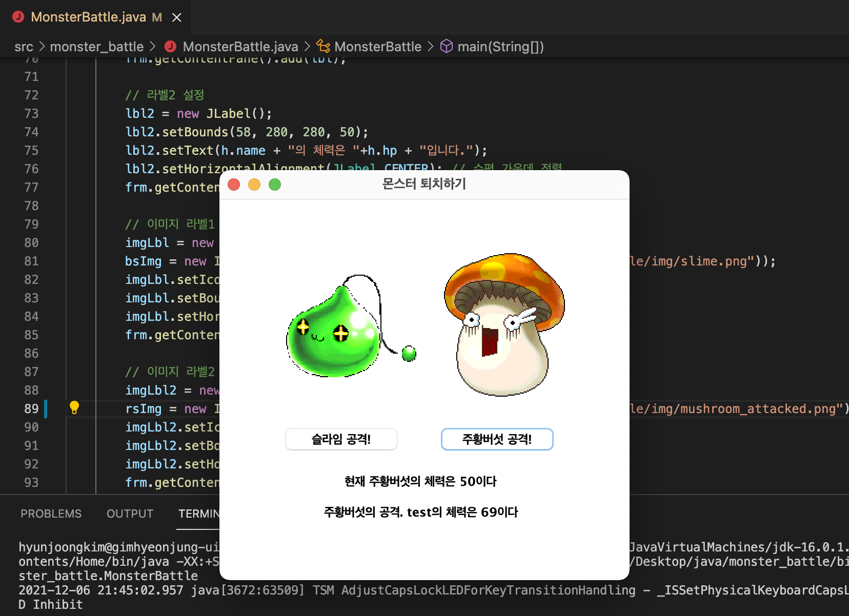
Task: Click the lbl2.setBounds(58, 280, 280, 50); line
Action: [x=247, y=132]
